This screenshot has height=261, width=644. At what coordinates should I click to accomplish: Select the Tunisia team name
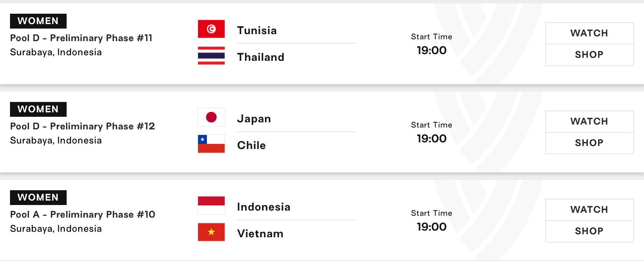tap(257, 30)
